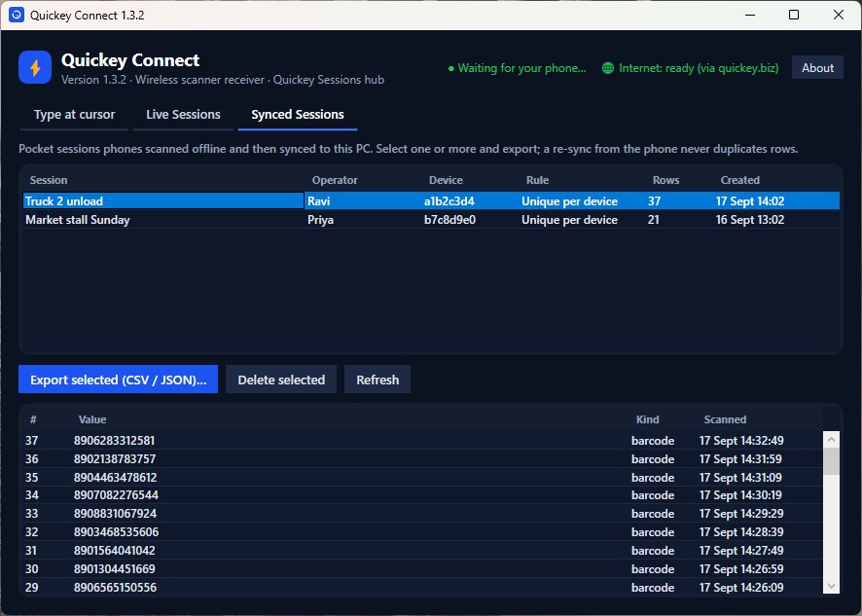Click the scrollbar down arrow in scan list

tap(831, 586)
